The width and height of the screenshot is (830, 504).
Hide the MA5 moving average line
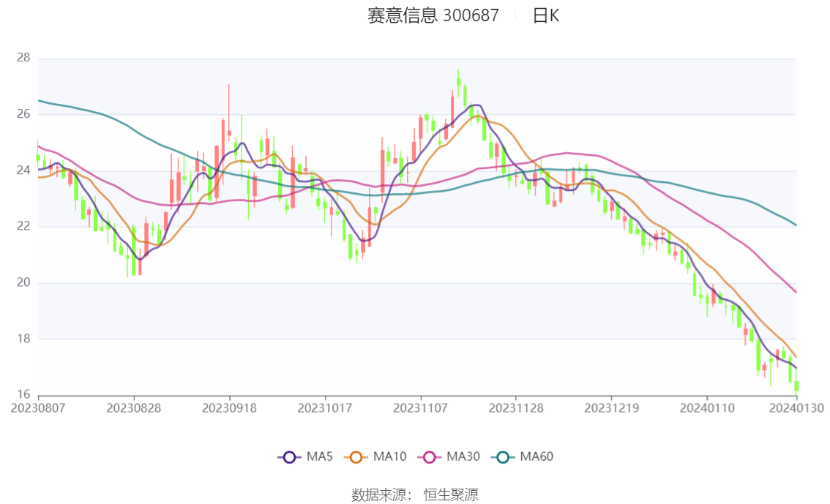320,457
